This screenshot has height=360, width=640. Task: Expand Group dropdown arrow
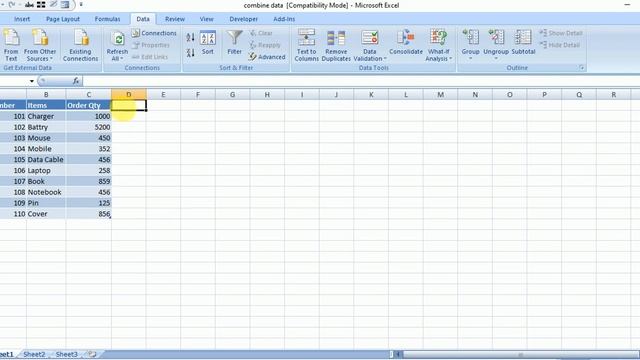471,59
